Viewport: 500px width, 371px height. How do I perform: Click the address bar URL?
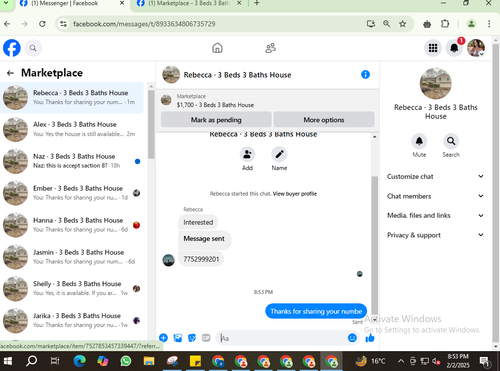pyautogui.click(x=144, y=24)
